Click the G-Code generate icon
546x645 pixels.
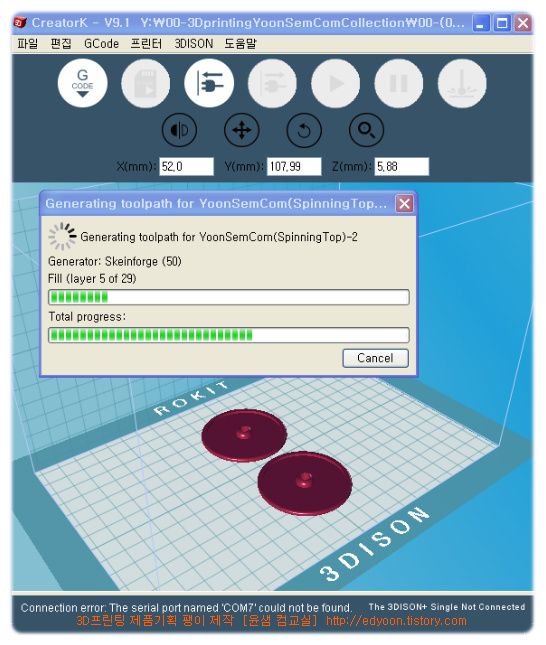83,83
